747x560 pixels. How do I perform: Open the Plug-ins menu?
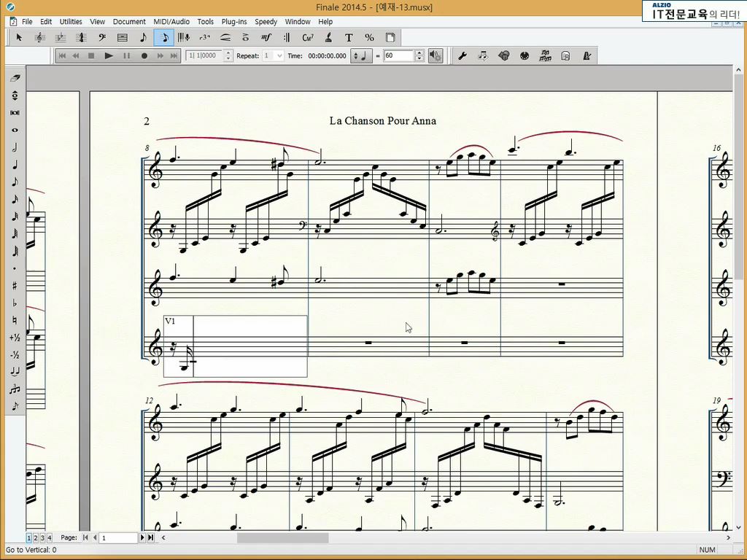pos(234,21)
